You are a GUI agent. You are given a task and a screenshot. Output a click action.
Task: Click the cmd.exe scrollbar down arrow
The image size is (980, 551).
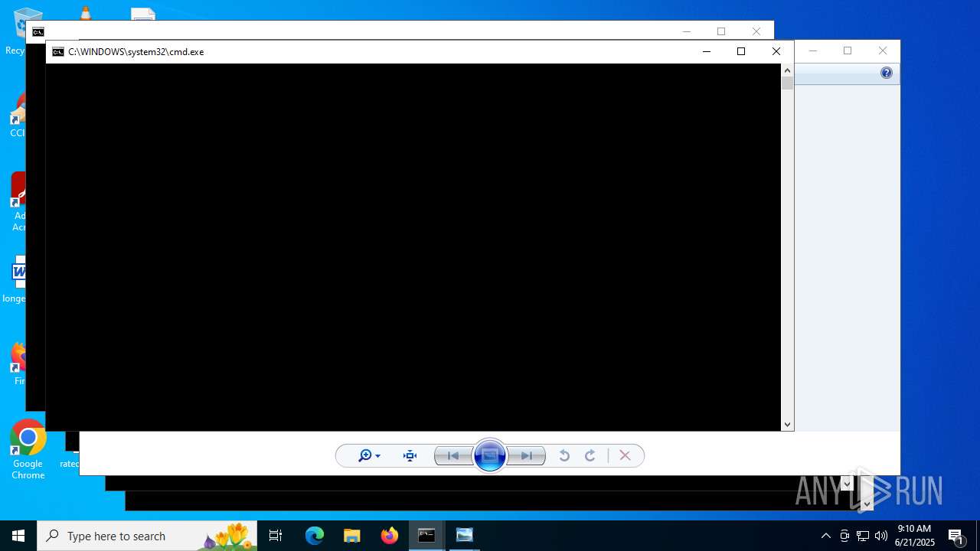coord(787,425)
